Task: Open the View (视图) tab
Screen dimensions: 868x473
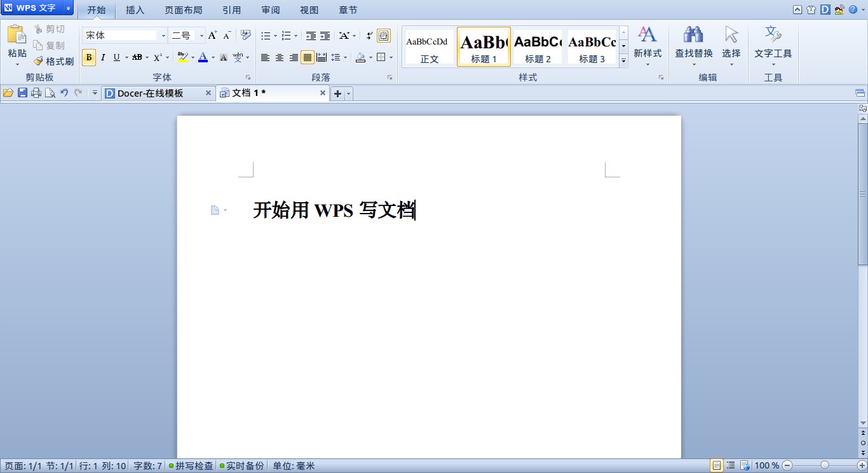Action: tap(309, 10)
